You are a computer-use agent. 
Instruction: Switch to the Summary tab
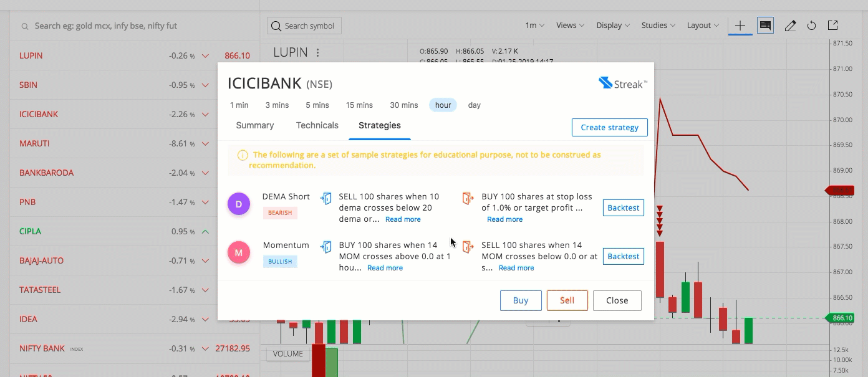(255, 125)
